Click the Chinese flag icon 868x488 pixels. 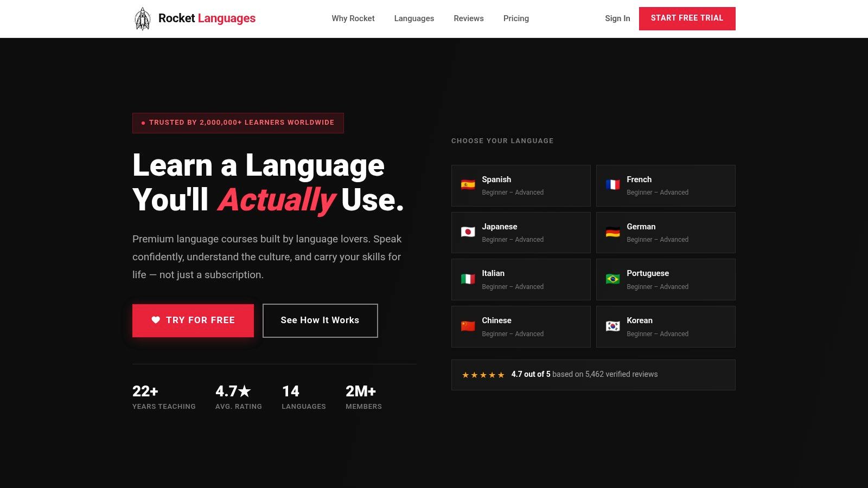468,326
